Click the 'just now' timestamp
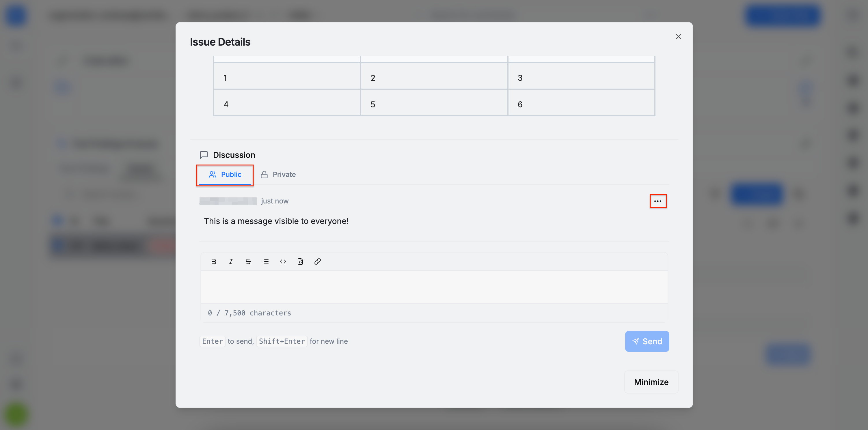Viewport: 868px width, 430px height. point(275,201)
